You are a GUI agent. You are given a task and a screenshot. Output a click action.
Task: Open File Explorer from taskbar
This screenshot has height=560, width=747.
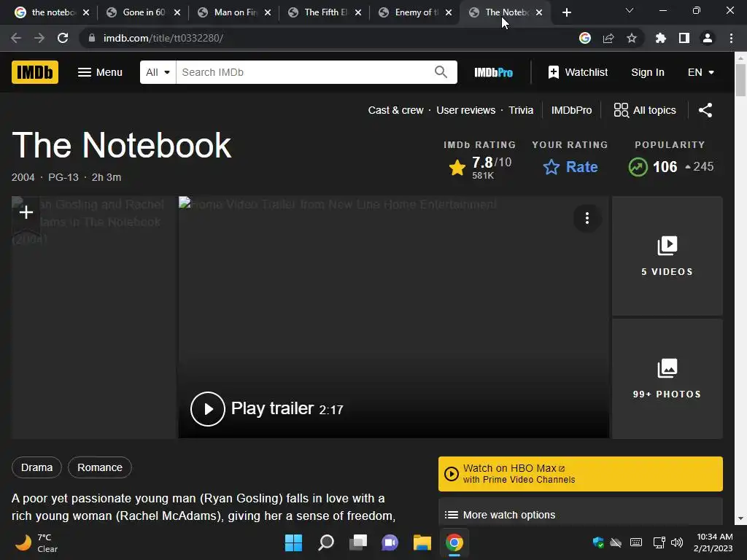pyautogui.click(x=422, y=542)
